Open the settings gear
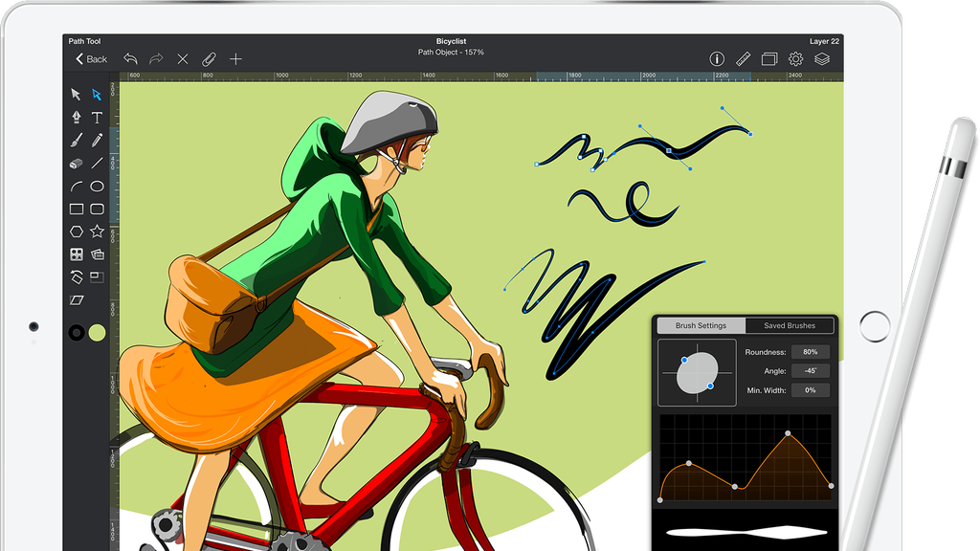Screen dimensions: 980x551 click(793, 58)
